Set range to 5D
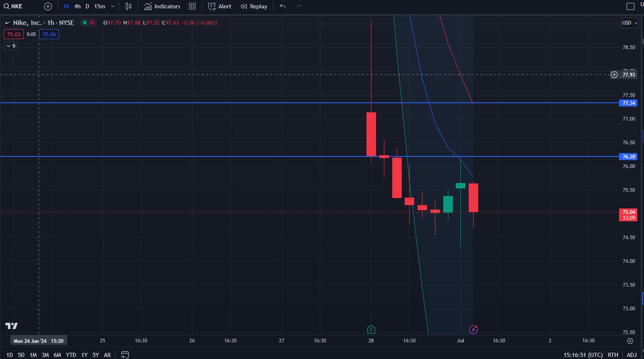The image size is (644, 359). tap(21, 355)
